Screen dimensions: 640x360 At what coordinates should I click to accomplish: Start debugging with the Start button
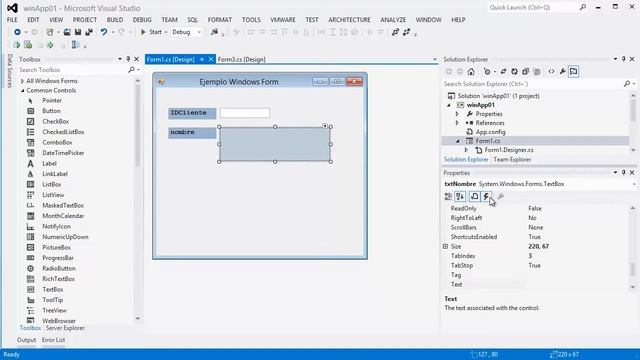(151, 32)
